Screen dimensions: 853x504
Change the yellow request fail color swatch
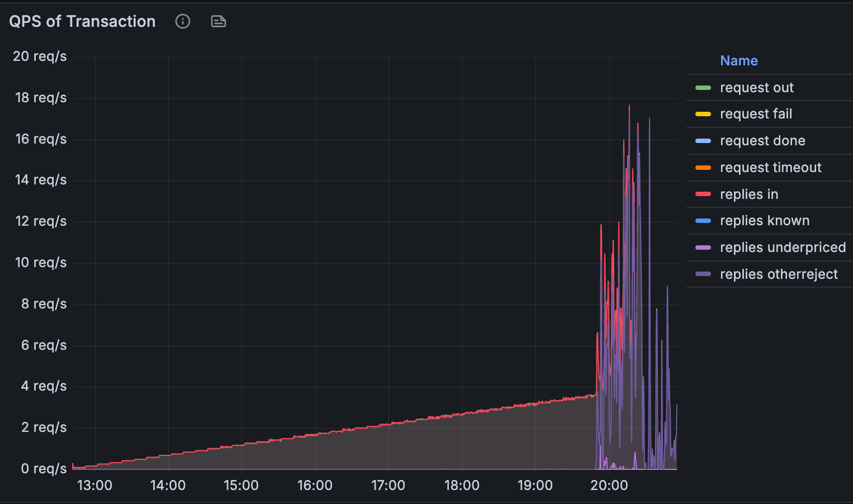click(703, 114)
